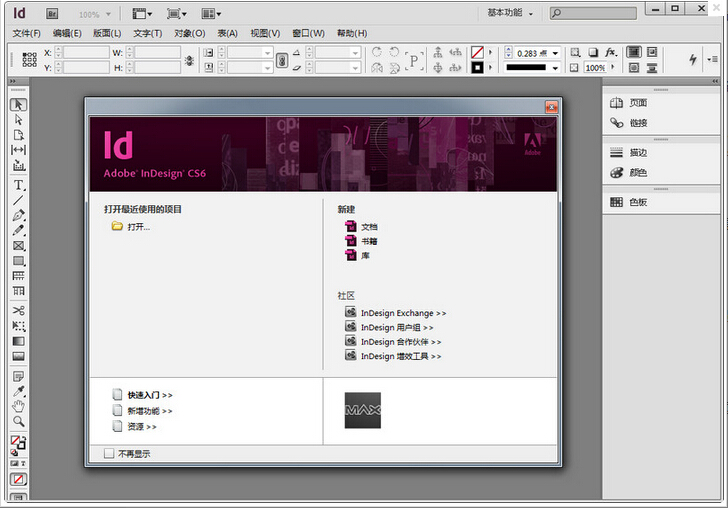This screenshot has width=728, height=508.
Task: Select the Pen tool
Action: pyautogui.click(x=19, y=215)
